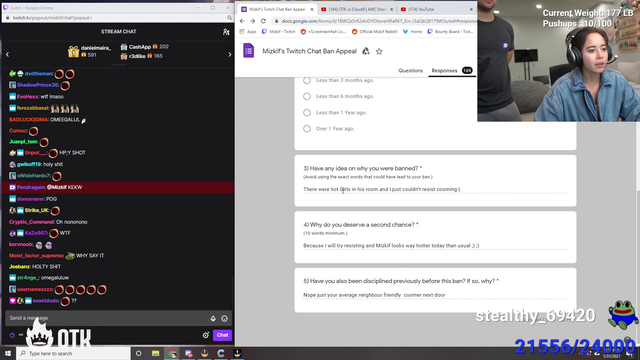
Task: Switch to the Responses tab of the form
Action: coord(451,71)
